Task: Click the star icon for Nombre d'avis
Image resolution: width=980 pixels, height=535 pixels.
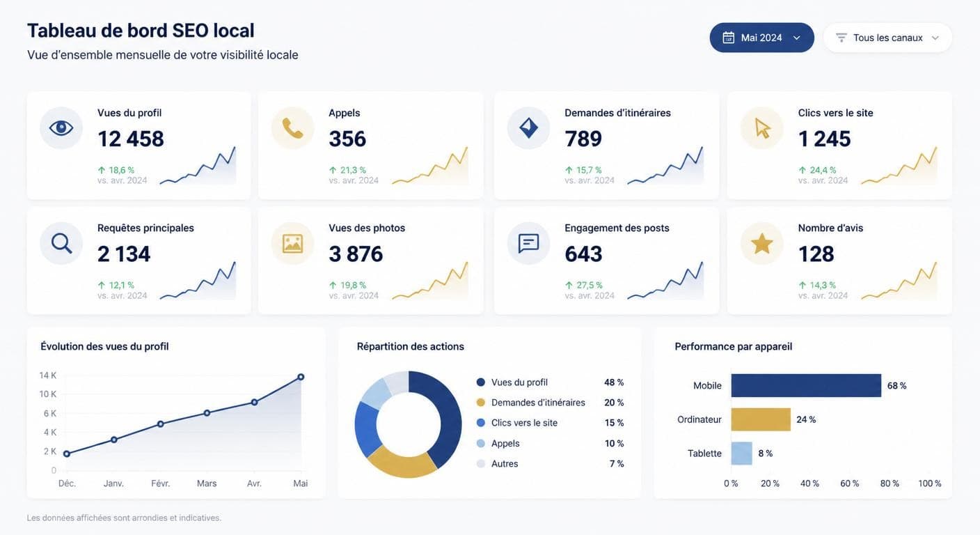Action: click(x=762, y=243)
